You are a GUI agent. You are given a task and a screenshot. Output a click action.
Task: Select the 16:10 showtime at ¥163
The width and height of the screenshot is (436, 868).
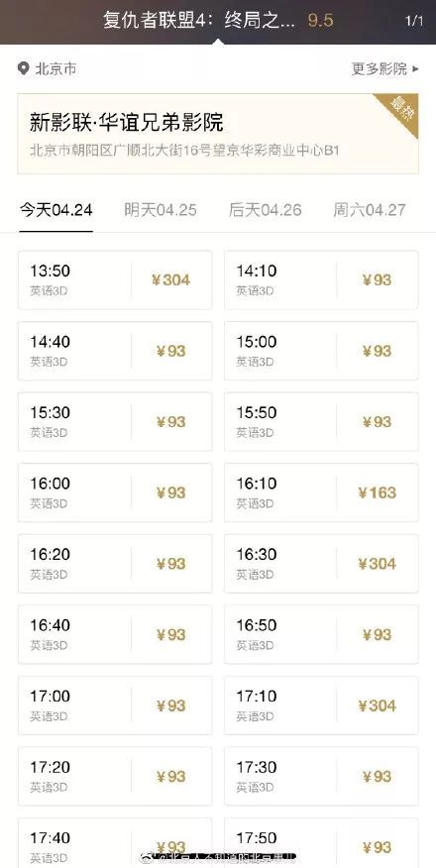[x=321, y=492]
